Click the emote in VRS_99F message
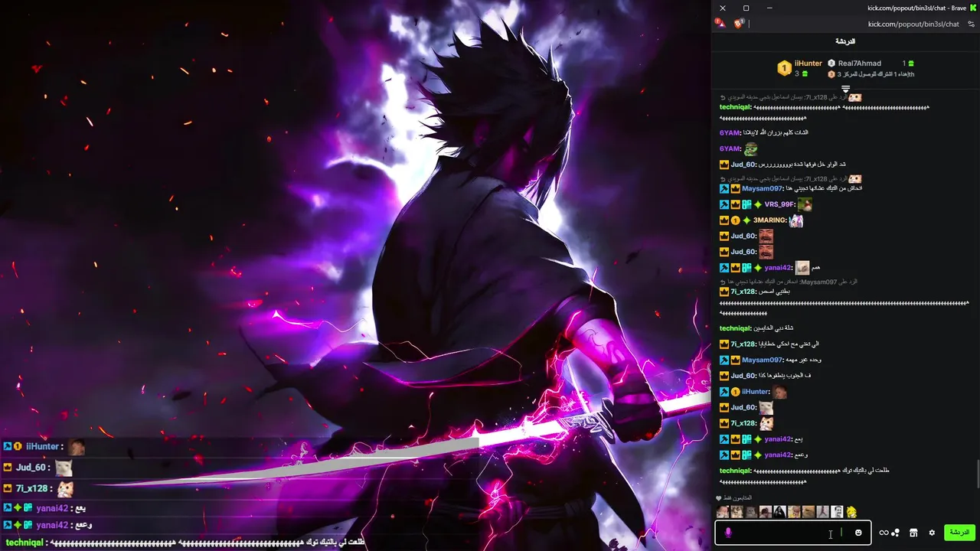 coord(805,204)
